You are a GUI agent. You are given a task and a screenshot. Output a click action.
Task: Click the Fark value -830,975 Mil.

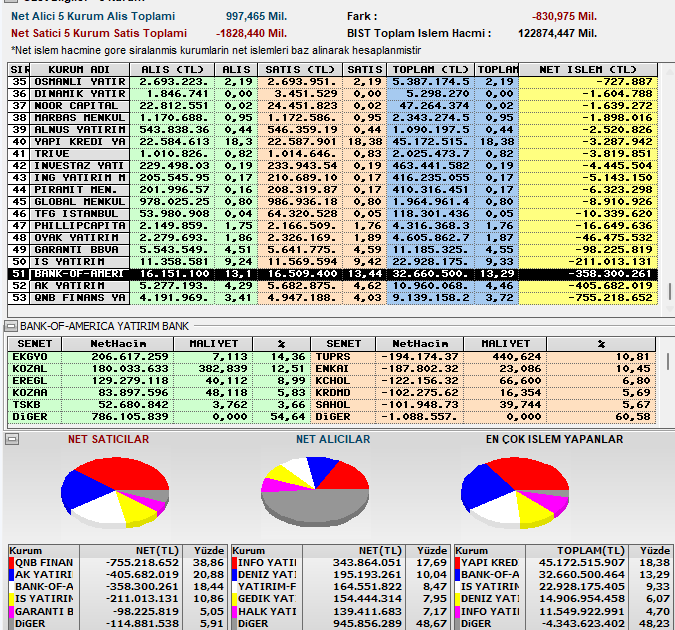coord(564,17)
